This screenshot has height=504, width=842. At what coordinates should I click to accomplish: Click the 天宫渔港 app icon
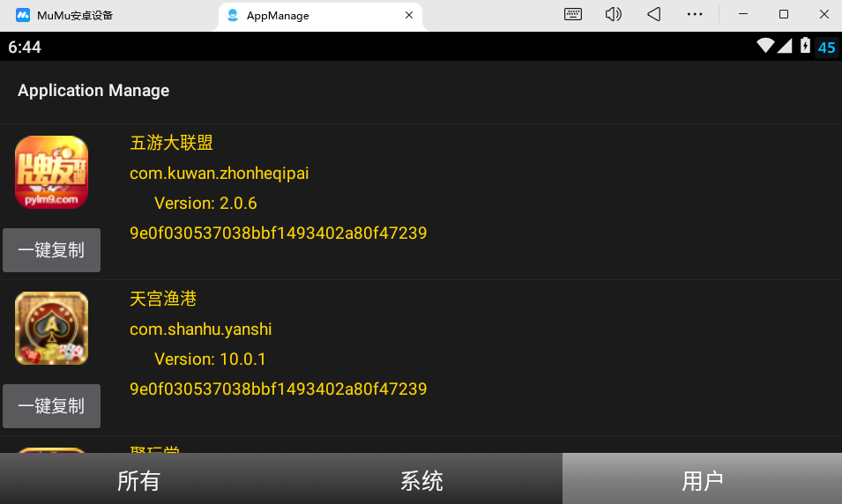[51, 329]
